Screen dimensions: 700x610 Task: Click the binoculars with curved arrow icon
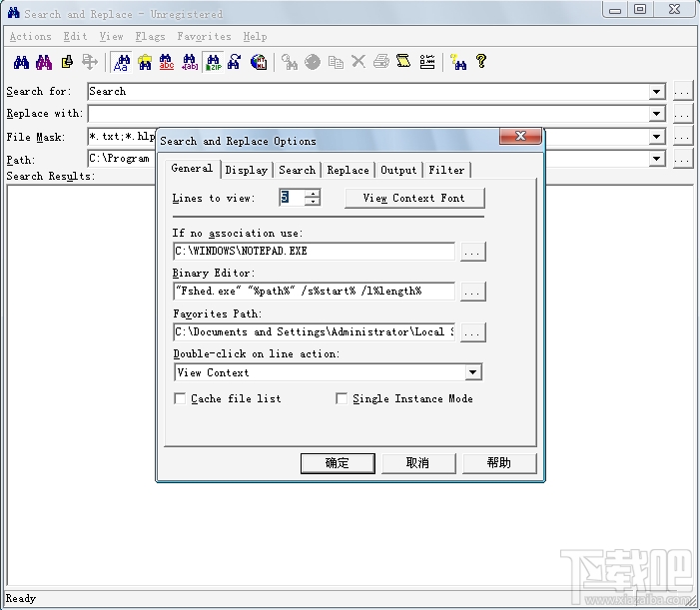235,62
